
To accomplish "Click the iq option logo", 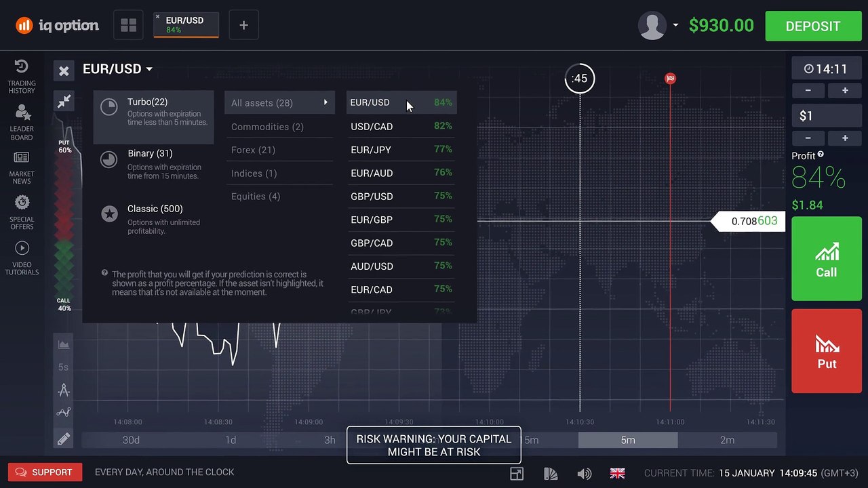I will (x=58, y=26).
